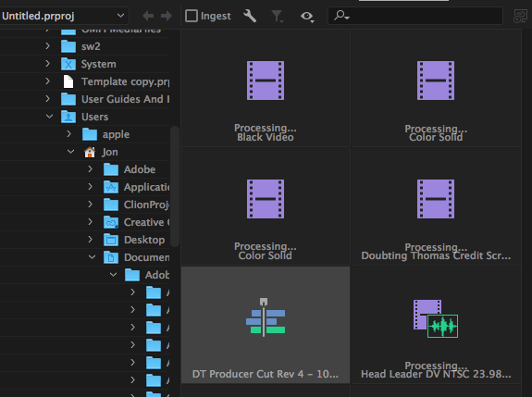Select the apple folder icon
The width and height of the screenshot is (532, 397).
pyautogui.click(x=90, y=134)
